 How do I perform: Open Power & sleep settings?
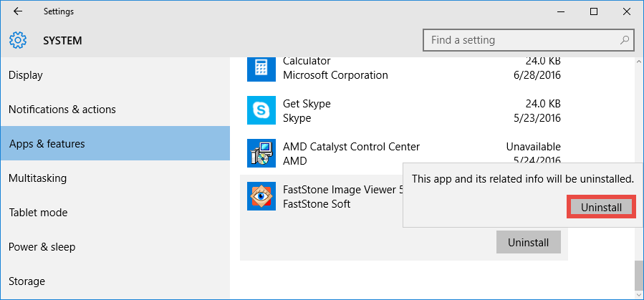[x=115, y=247]
